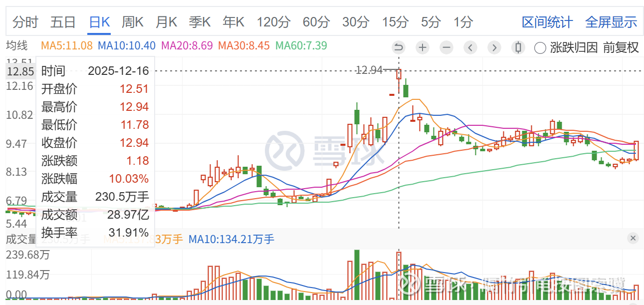Click the 涨跌幅 10.03% value
644x305 pixels.
(129, 179)
